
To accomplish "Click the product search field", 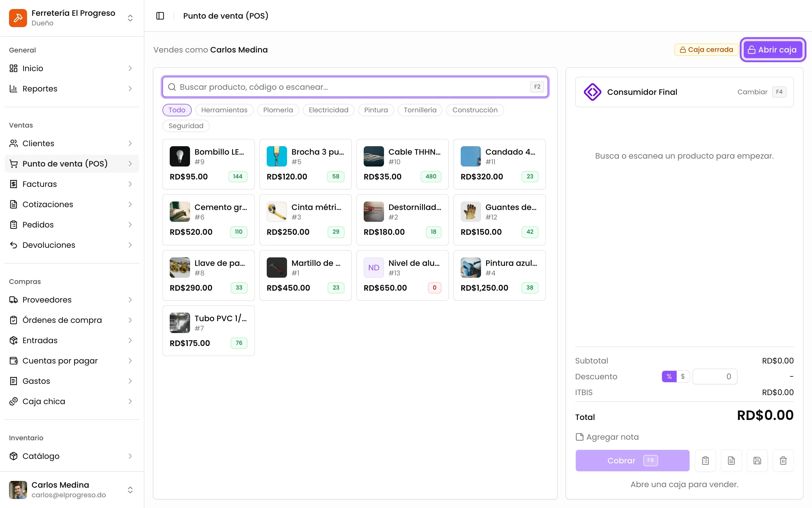I will click(x=355, y=87).
